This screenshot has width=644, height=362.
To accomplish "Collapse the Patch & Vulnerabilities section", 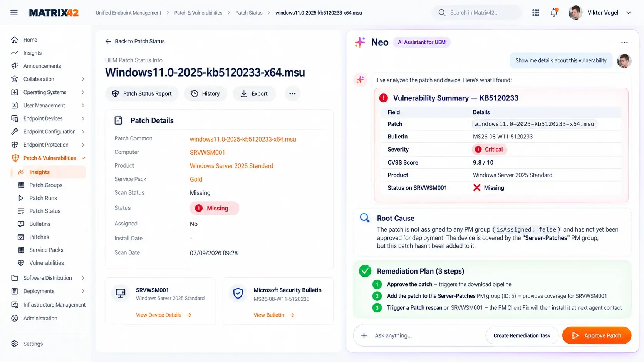I will [83, 158].
